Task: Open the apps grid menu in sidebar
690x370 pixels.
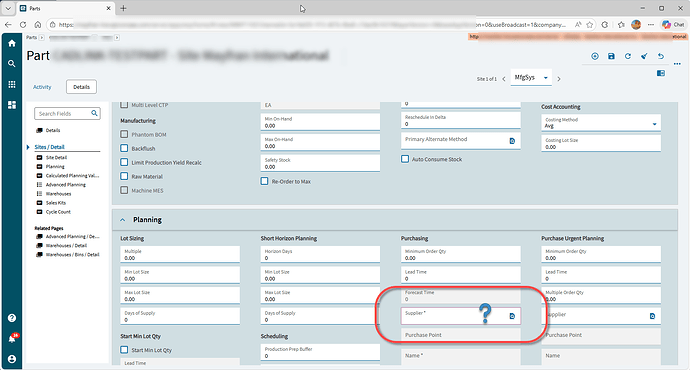Action: click(12, 84)
